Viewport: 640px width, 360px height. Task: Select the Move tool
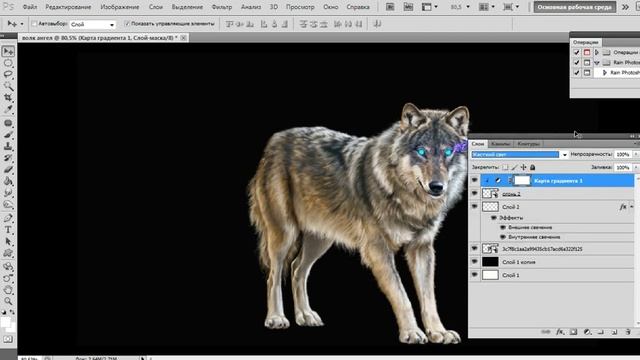pyautogui.click(x=8, y=51)
